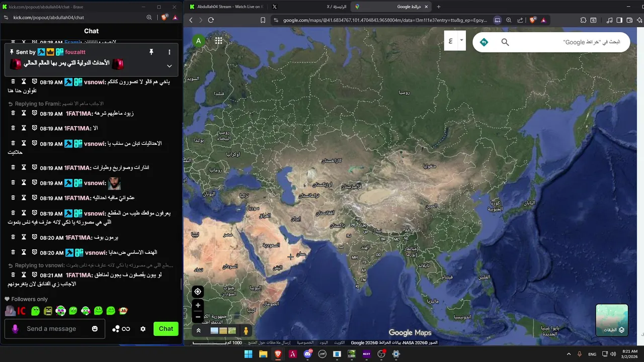Screen dimensions: 644x362
Task: Open Brave Shields in Kick popout window
Action: [x=165, y=17]
